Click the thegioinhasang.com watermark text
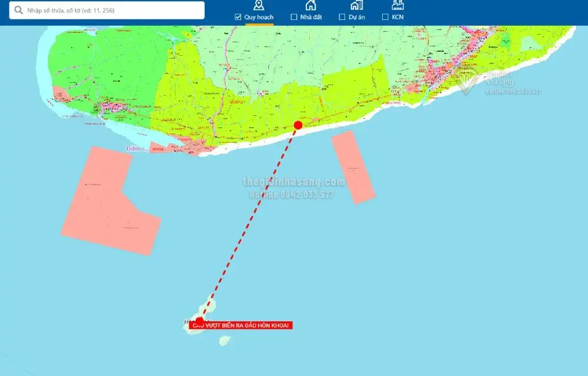This screenshot has height=376, width=588. tap(293, 182)
